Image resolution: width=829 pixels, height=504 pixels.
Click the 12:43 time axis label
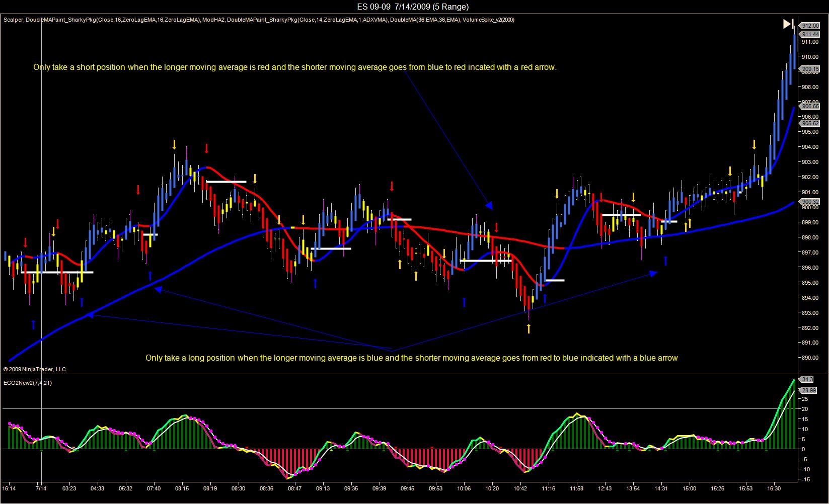click(x=605, y=488)
